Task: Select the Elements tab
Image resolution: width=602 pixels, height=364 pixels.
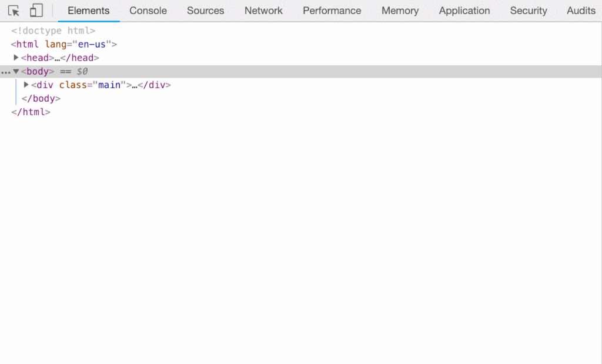Action: point(88,11)
